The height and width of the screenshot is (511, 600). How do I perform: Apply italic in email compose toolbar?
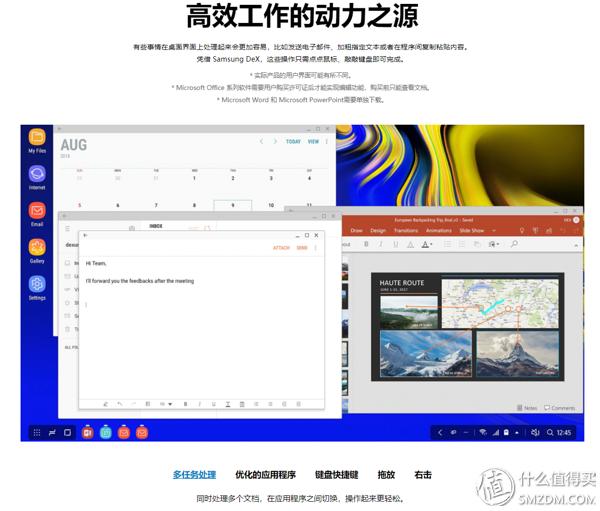point(199,404)
